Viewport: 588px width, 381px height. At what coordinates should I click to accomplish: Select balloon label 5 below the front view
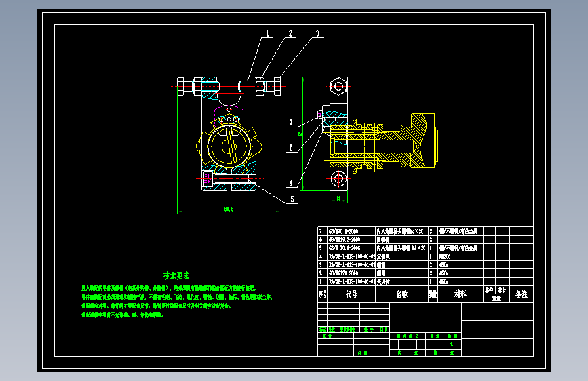[x=292, y=199]
